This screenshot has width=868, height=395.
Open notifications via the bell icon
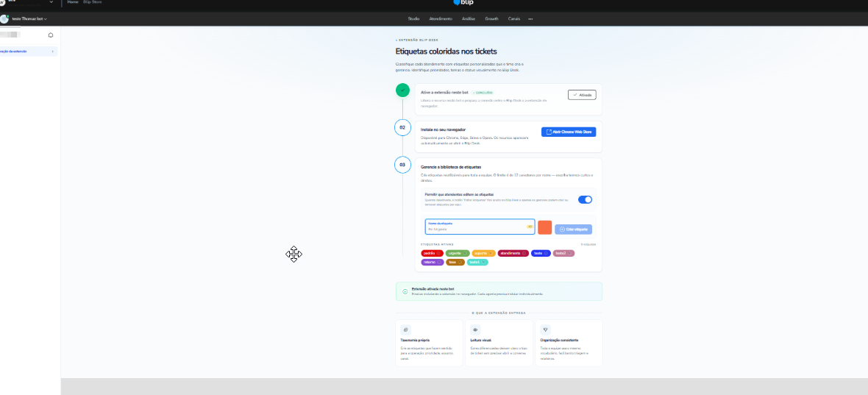tap(51, 35)
